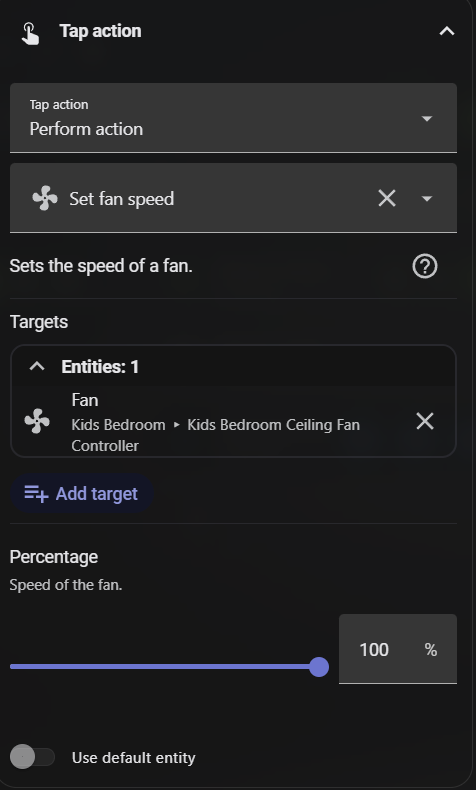Viewport: 476px width, 790px height.
Task: Click the percentage input field showing 100
Action: (x=398, y=649)
